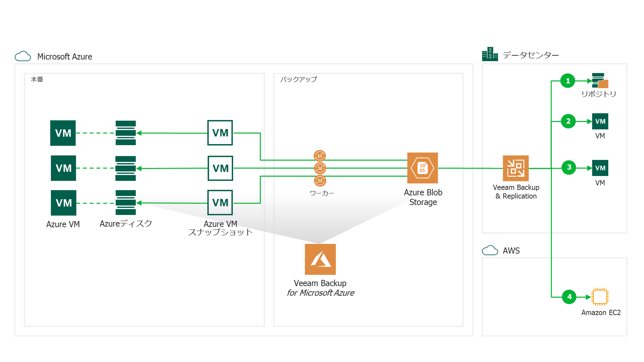Select the topmost Azure disk stack icon
644x362 pixels.
(126, 133)
